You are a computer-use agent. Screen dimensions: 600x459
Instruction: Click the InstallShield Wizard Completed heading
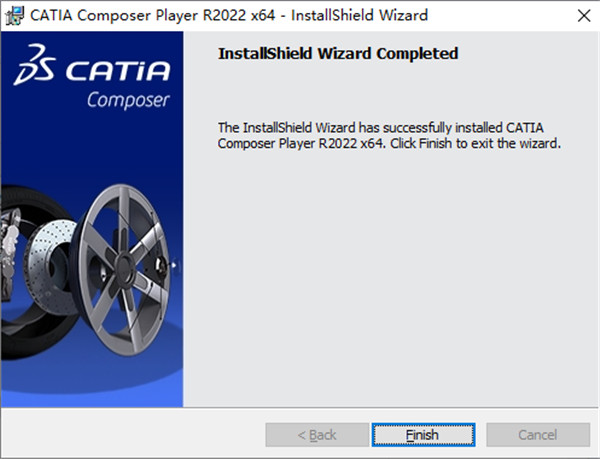click(x=338, y=53)
